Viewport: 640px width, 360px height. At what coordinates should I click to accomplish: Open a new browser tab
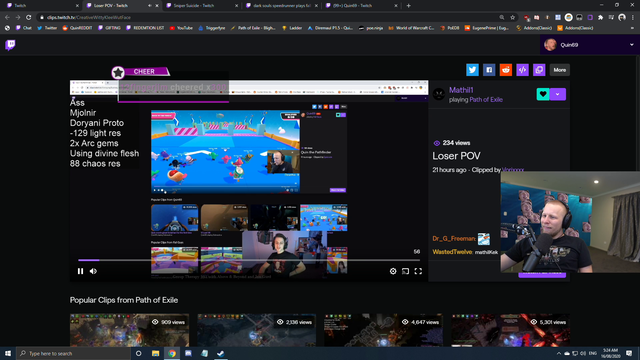pos(409,6)
